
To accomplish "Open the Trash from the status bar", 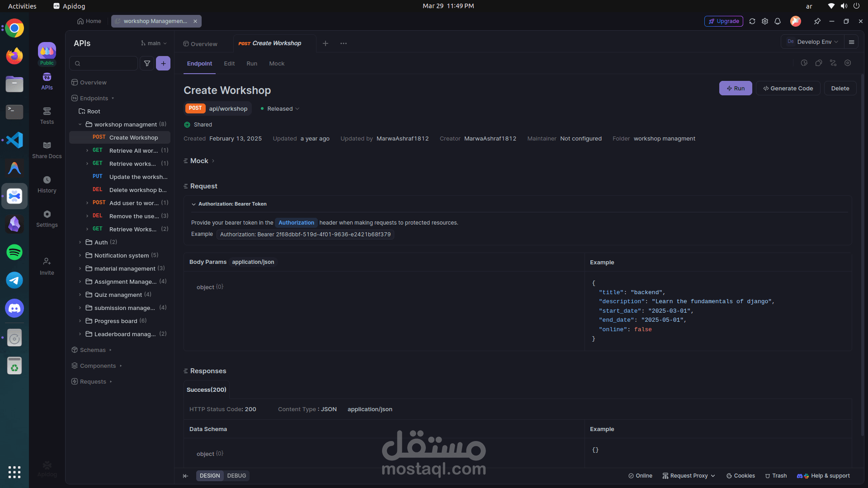I will (x=776, y=475).
